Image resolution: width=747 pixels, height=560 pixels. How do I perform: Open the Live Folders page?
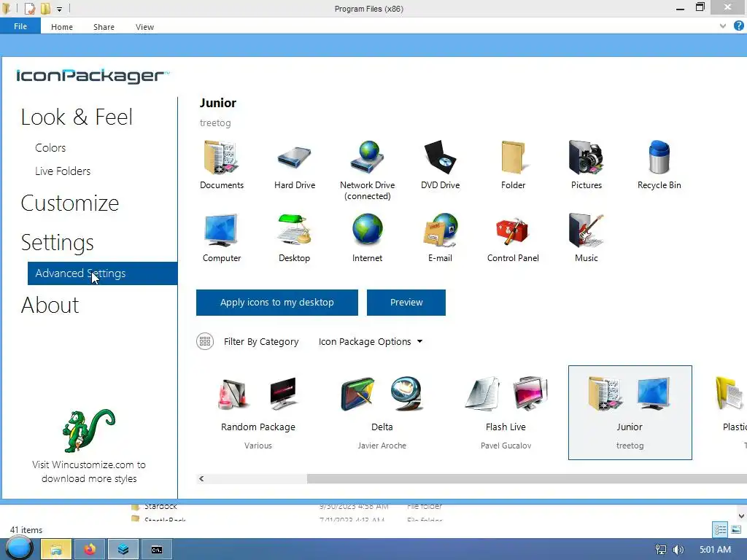coord(63,171)
